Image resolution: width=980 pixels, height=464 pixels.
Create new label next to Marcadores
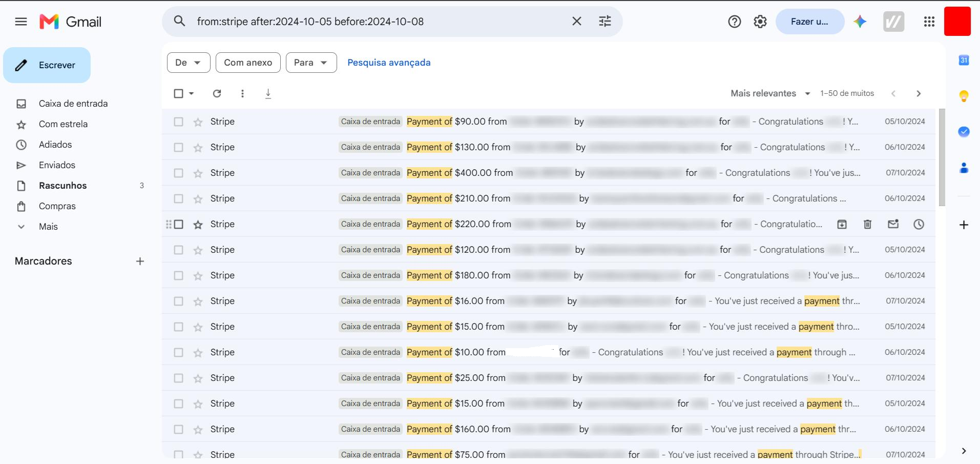pos(140,261)
